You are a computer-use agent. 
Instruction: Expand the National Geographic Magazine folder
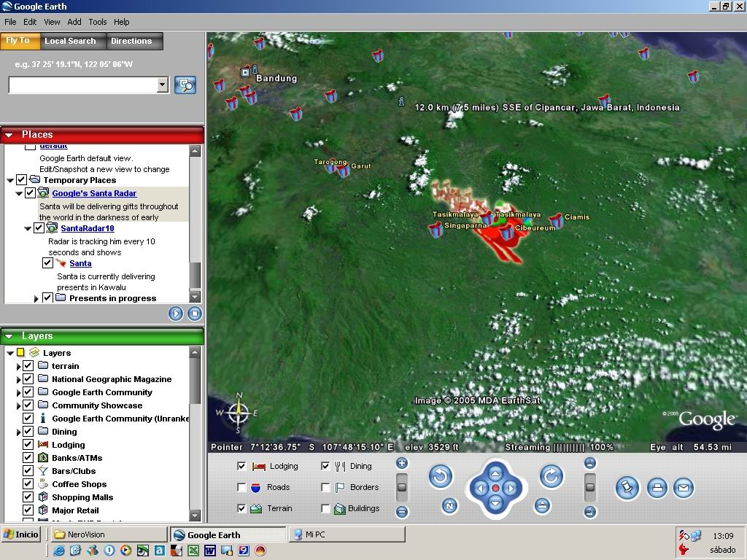18,379
